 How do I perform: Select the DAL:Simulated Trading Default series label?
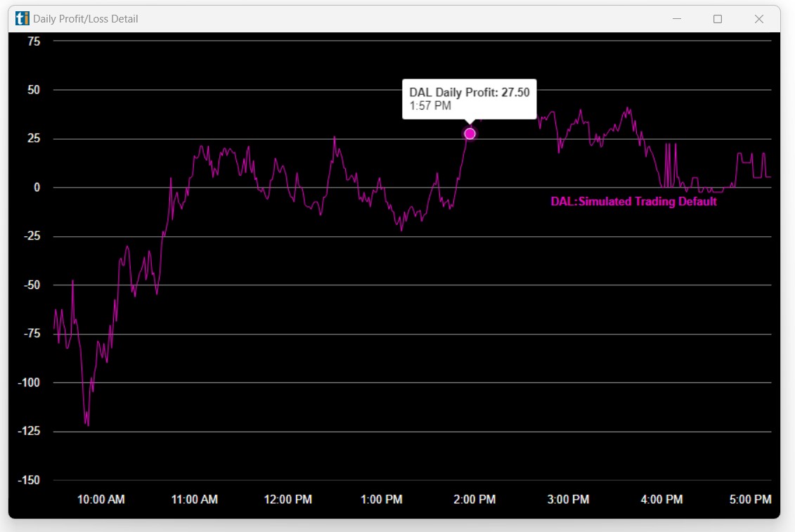(x=633, y=202)
